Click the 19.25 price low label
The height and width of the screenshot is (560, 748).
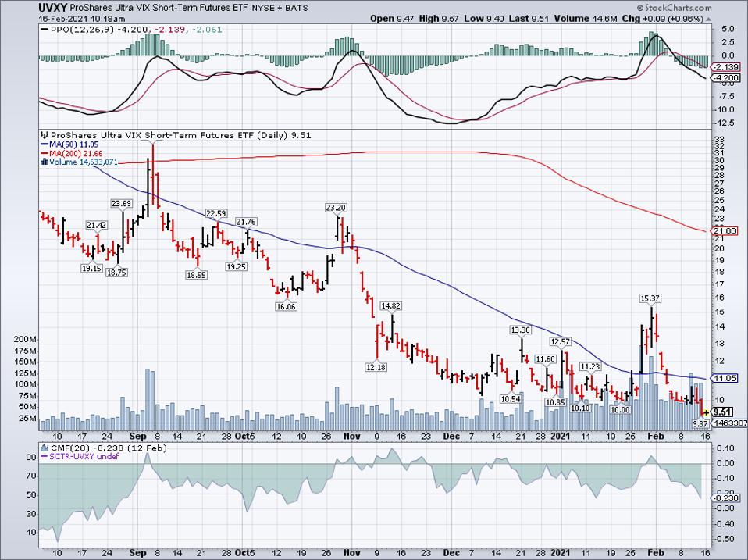(x=236, y=266)
